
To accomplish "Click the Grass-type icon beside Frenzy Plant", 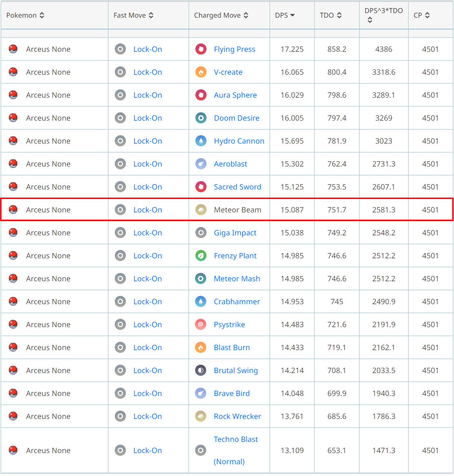I will (201, 256).
